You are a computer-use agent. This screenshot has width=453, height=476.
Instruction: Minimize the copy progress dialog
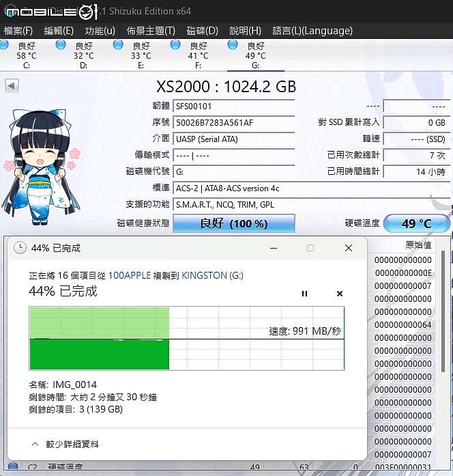274,248
